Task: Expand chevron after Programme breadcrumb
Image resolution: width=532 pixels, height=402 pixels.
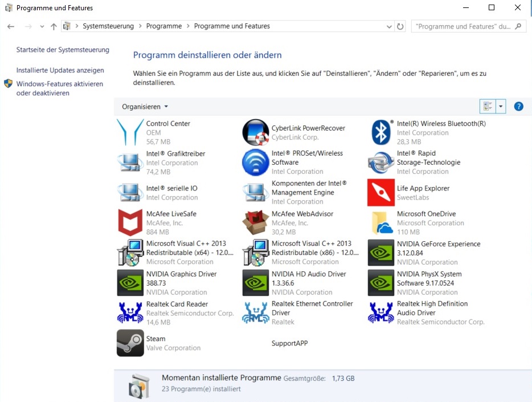Action: [x=188, y=26]
